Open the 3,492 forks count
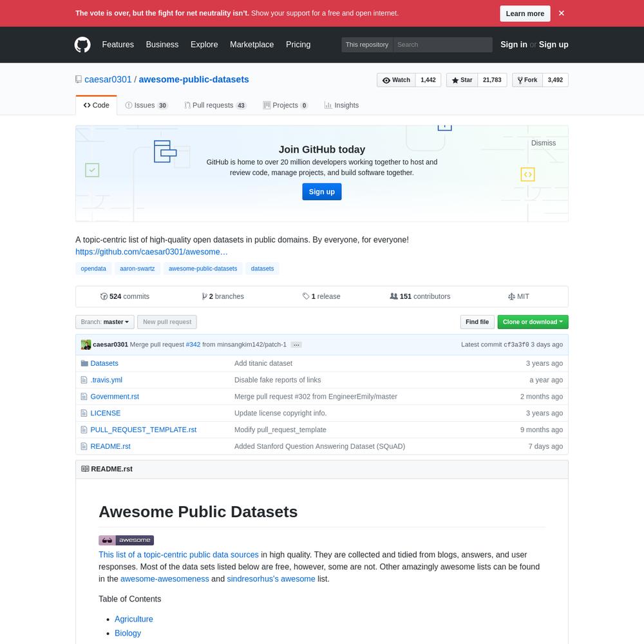Image resolution: width=644 pixels, height=644 pixels. pos(555,80)
